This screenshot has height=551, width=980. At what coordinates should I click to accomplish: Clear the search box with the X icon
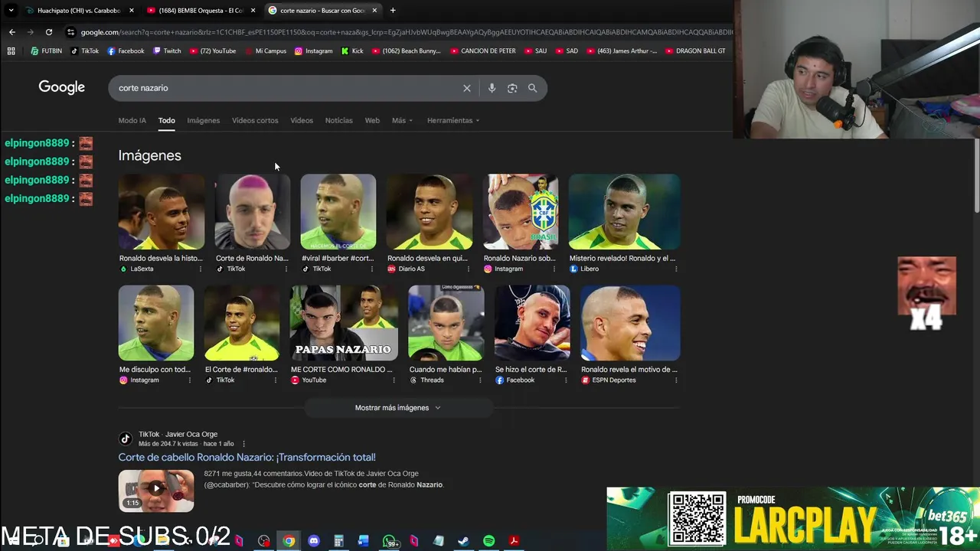467,88
